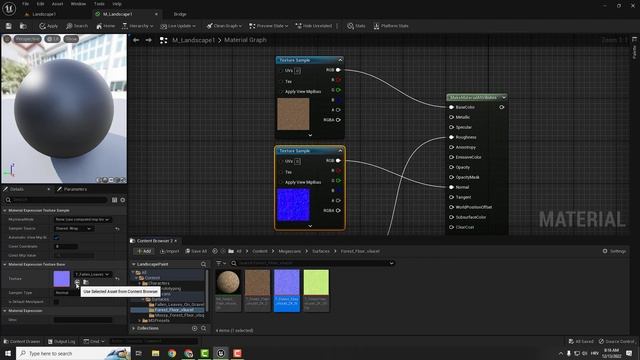Click the brown texture preview in top node
This screenshot has width=640, height=360.
pos(293,114)
